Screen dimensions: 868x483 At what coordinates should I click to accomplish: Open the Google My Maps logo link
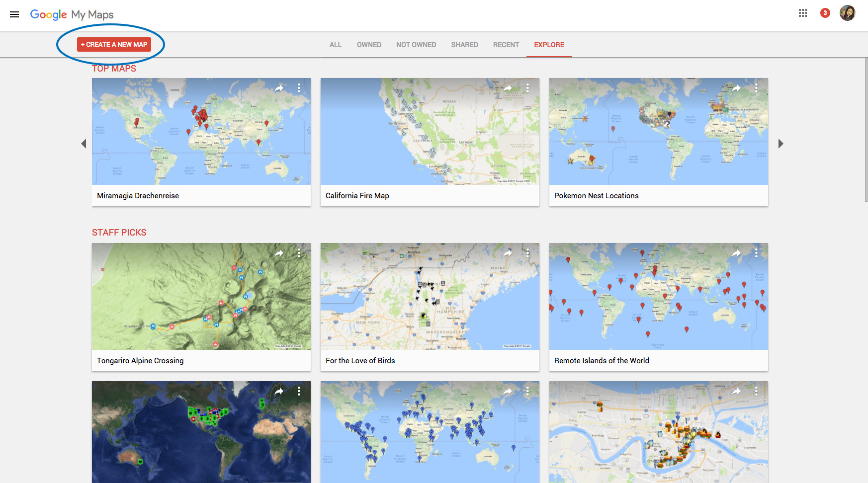[x=72, y=14]
